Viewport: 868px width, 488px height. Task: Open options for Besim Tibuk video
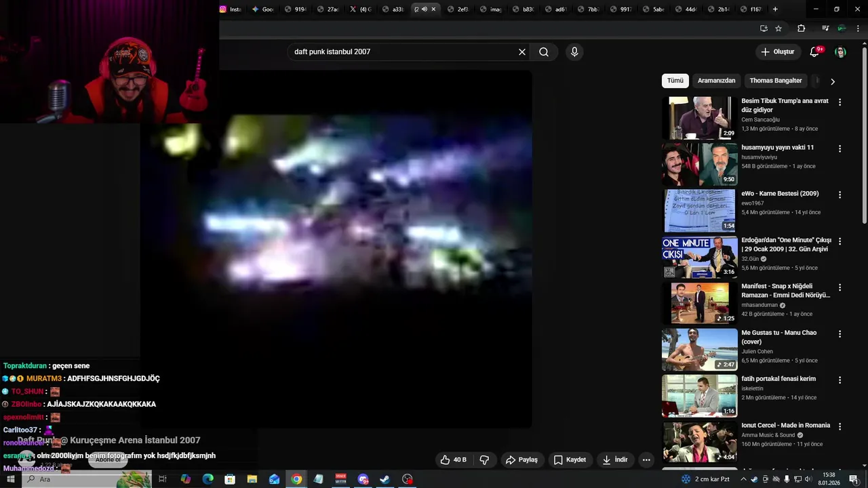click(x=840, y=102)
